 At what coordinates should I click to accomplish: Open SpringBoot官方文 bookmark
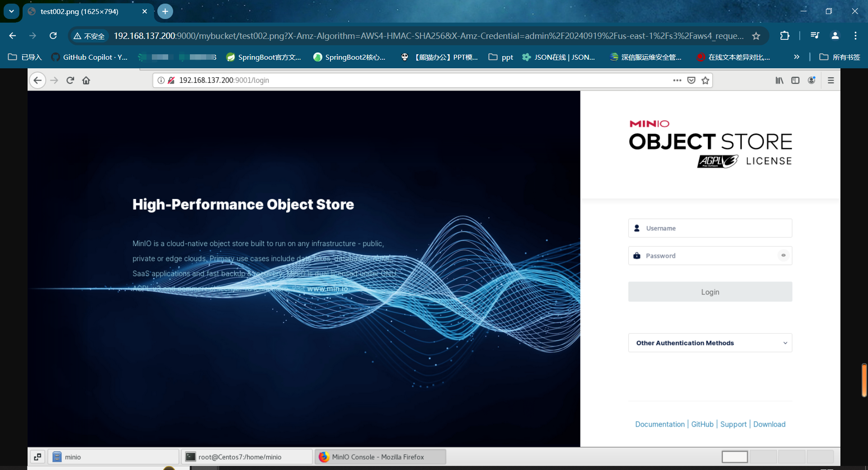click(264, 57)
